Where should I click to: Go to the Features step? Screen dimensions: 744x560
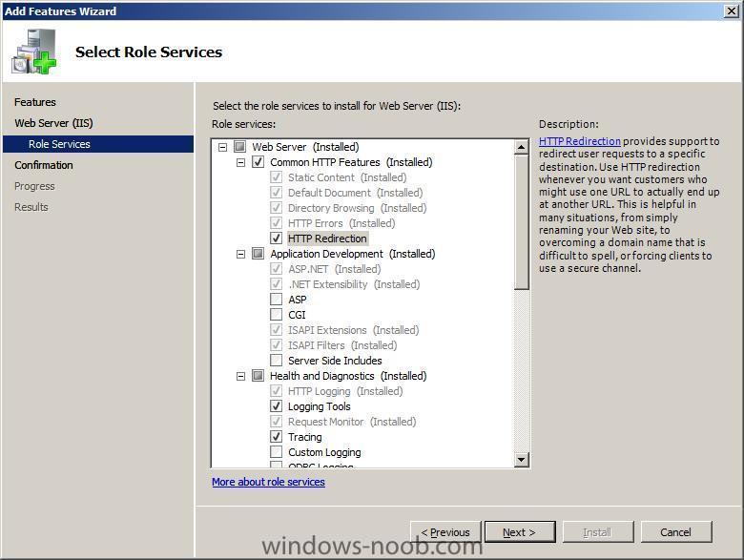(35, 102)
